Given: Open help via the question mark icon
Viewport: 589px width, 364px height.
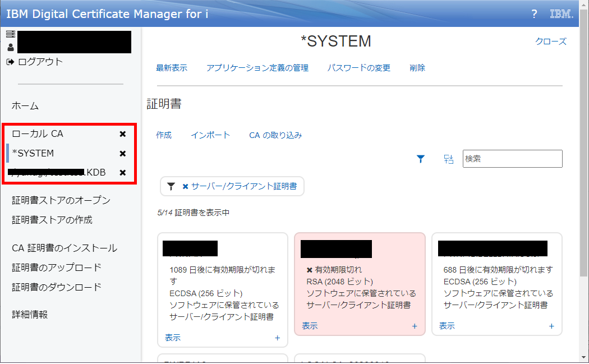Looking at the screenshot, I should click(x=534, y=14).
